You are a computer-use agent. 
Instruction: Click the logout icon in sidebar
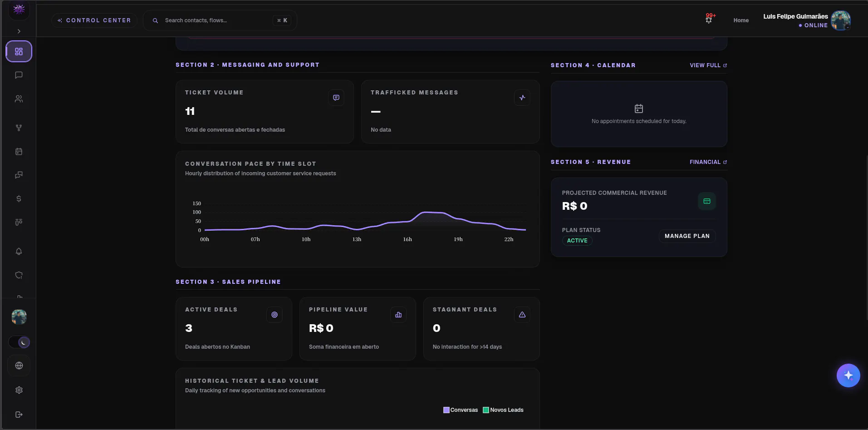pos(19,415)
